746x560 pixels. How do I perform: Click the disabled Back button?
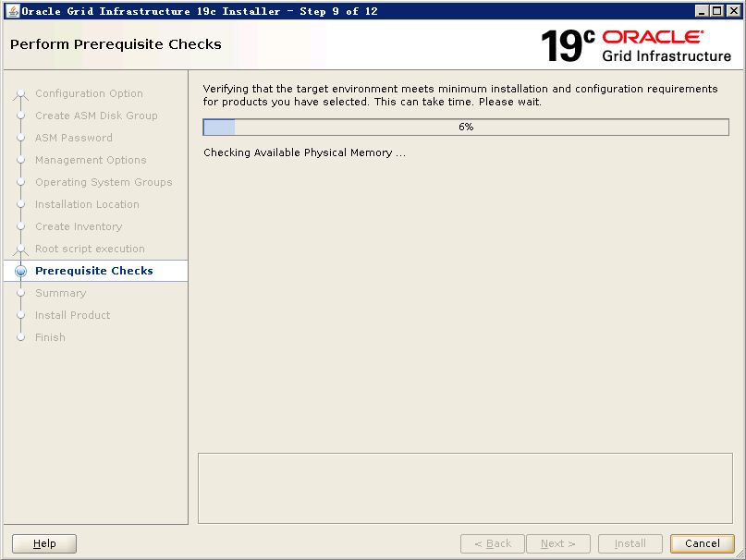[493, 543]
